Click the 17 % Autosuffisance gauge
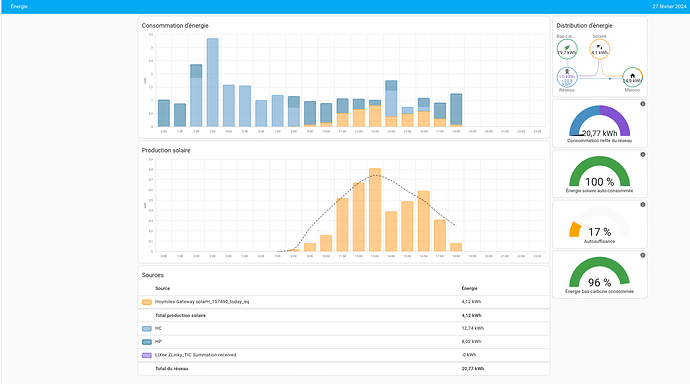 point(599,224)
